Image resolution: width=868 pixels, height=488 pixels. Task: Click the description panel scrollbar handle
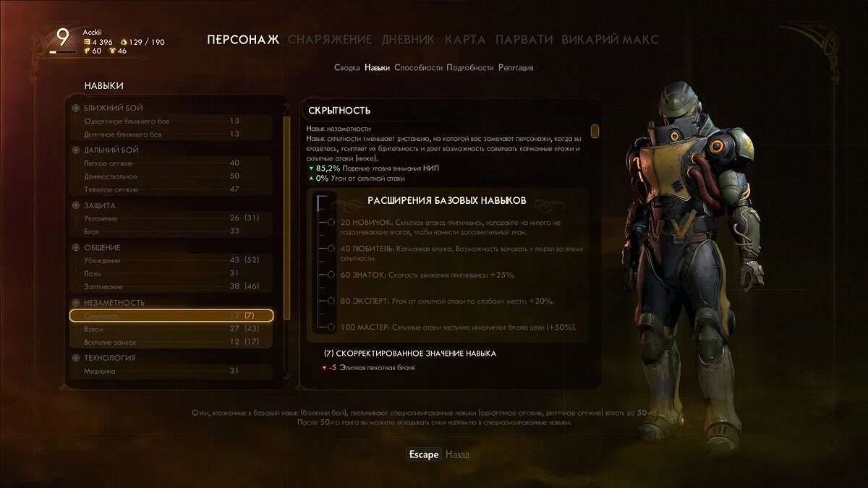(x=595, y=131)
